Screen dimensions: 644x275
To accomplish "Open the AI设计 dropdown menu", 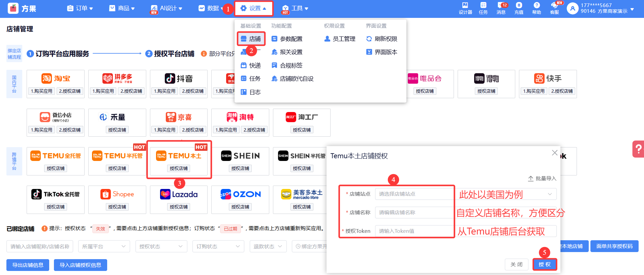I will 166,8.
